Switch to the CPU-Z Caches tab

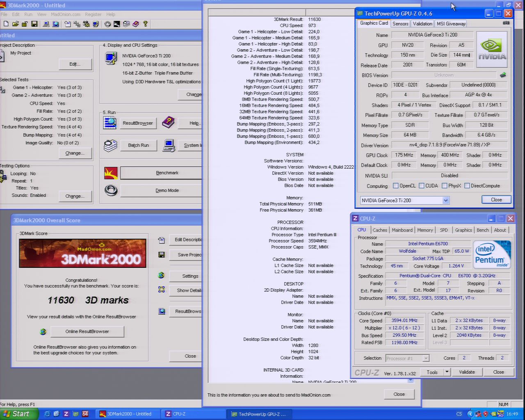[x=380, y=230]
